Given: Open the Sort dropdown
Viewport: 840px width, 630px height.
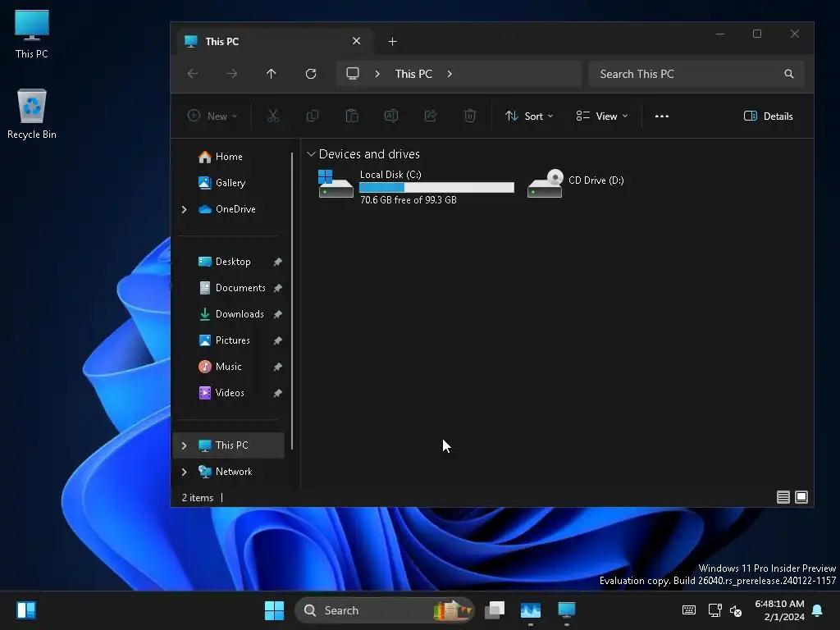Looking at the screenshot, I should coord(529,116).
